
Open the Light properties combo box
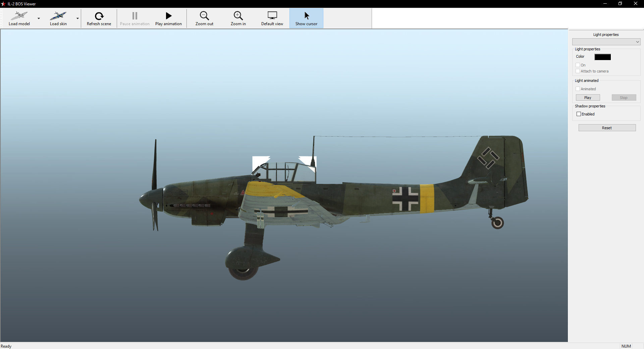click(x=606, y=42)
